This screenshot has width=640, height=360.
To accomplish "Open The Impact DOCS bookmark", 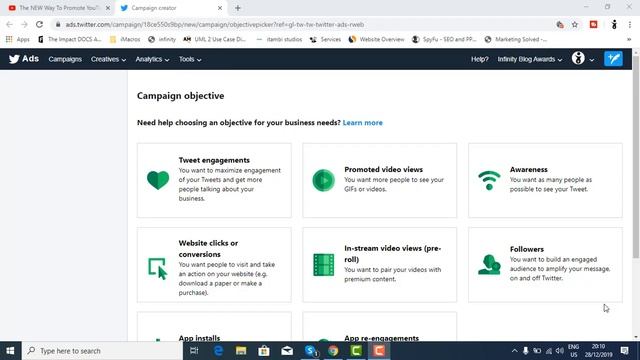I will tap(69, 39).
